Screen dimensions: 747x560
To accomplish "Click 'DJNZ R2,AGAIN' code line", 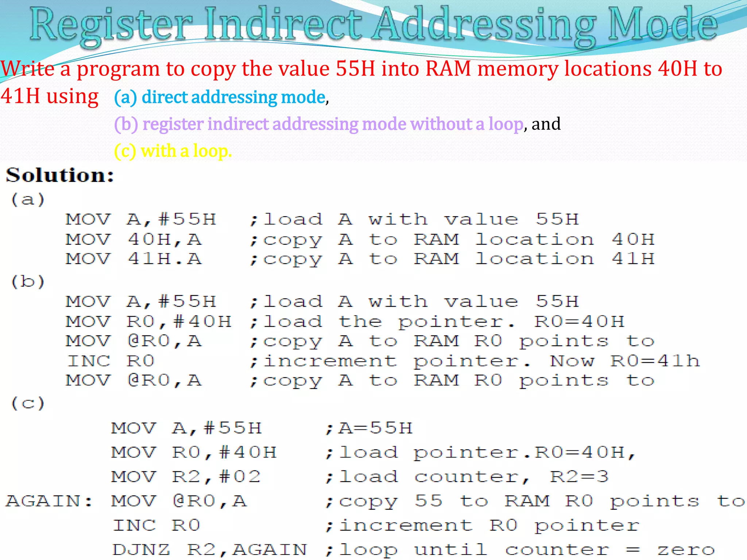I will (209, 549).
